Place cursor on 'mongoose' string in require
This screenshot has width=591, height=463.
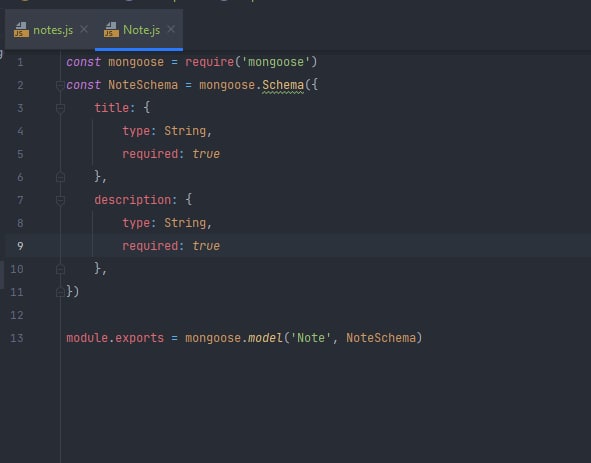276,62
